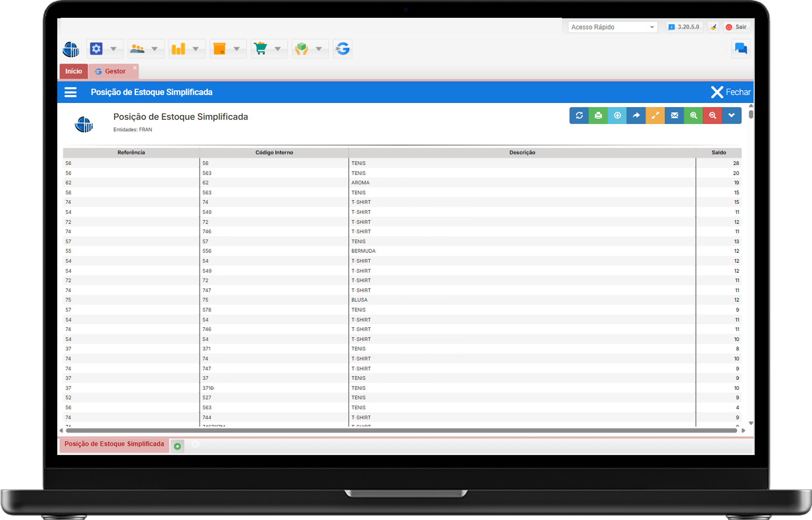This screenshot has height=520, width=812.
Task: Click the horizontal scrollbar under the table
Action: (401, 431)
